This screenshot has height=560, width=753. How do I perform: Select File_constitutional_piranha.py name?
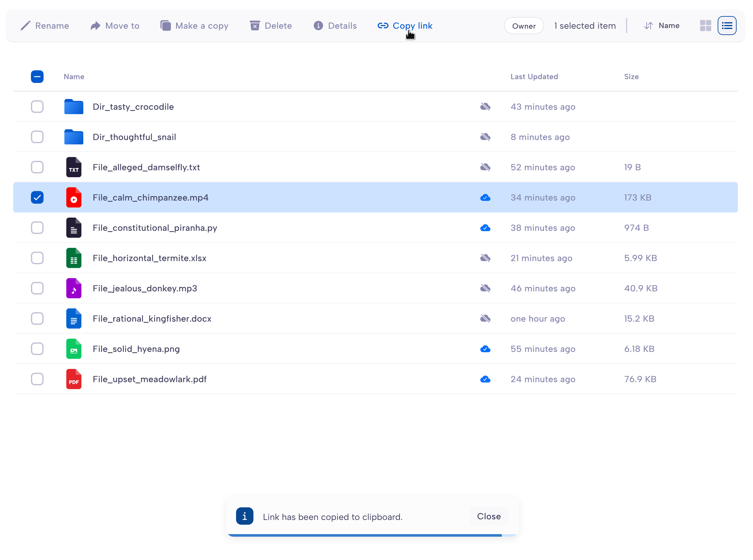pos(155,228)
